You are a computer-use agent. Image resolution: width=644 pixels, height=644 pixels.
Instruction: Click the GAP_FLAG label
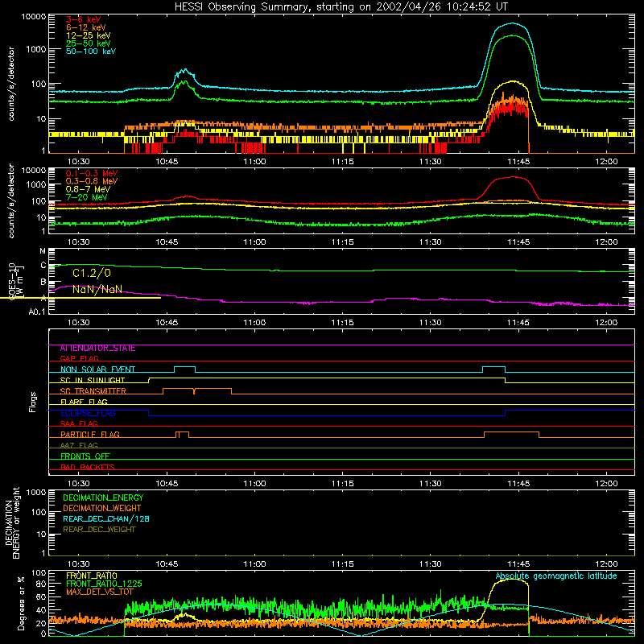(x=79, y=358)
